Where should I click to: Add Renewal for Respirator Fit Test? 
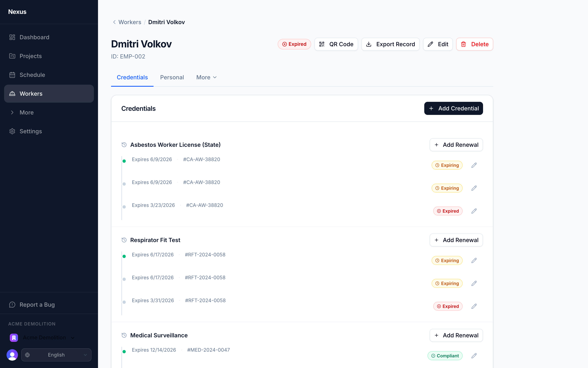[456, 240]
